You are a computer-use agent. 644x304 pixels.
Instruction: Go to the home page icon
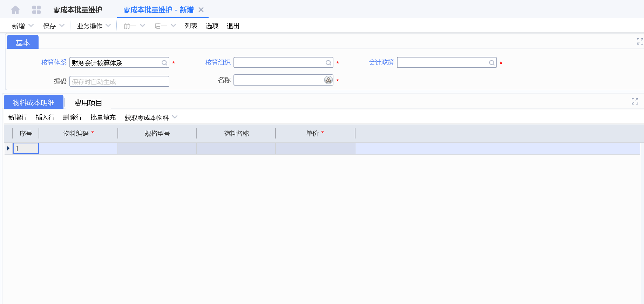pyautogui.click(x=15, y=10)
